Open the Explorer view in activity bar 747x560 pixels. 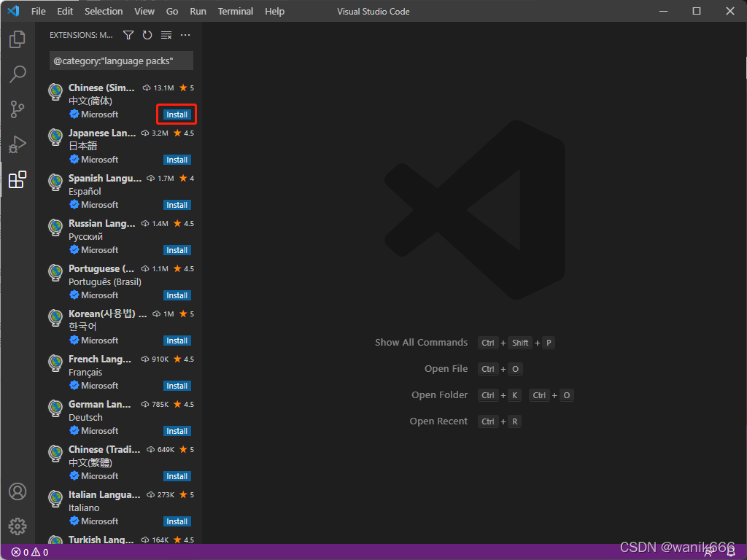pyautogui.click(x=18, y=39)
